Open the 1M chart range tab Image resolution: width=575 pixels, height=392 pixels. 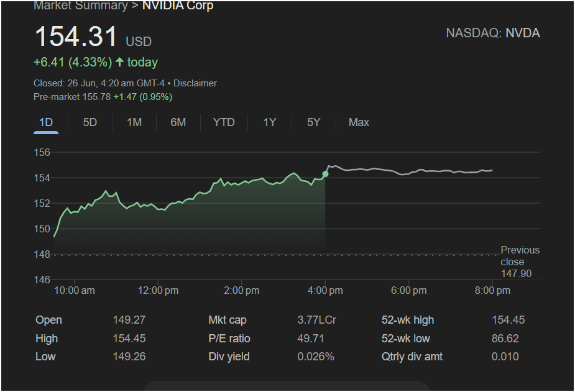(134, 122)
